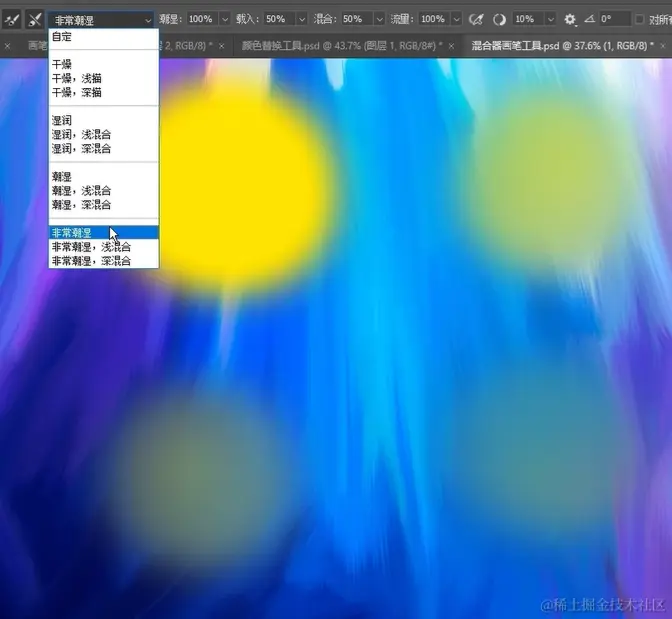Toggle the 对所有图层取样 checkbox

point(639,19)
